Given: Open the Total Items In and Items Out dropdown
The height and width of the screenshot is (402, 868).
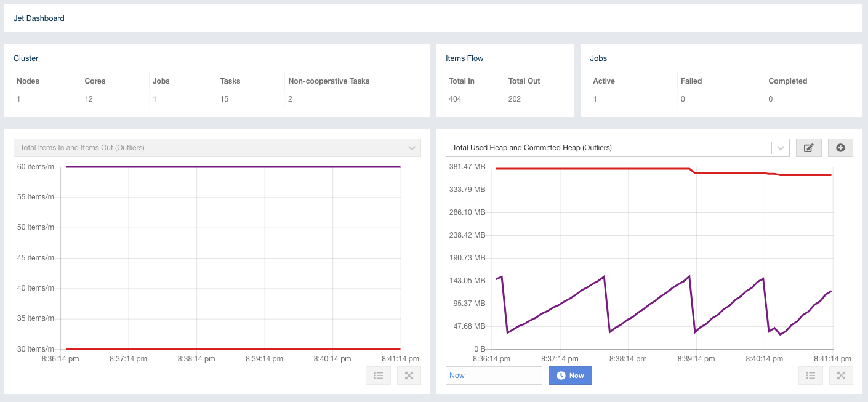Looking at the screenshot, I should click(x=208, y=148).
